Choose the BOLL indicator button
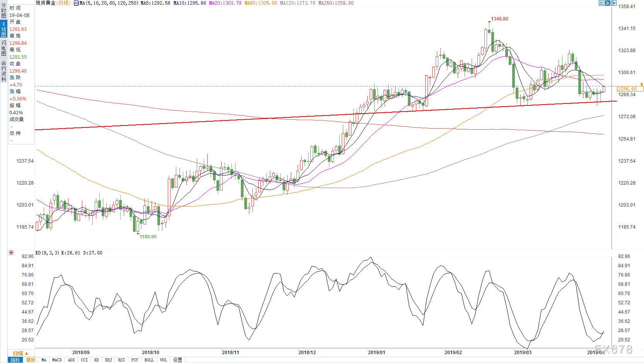 pos(149,360)
